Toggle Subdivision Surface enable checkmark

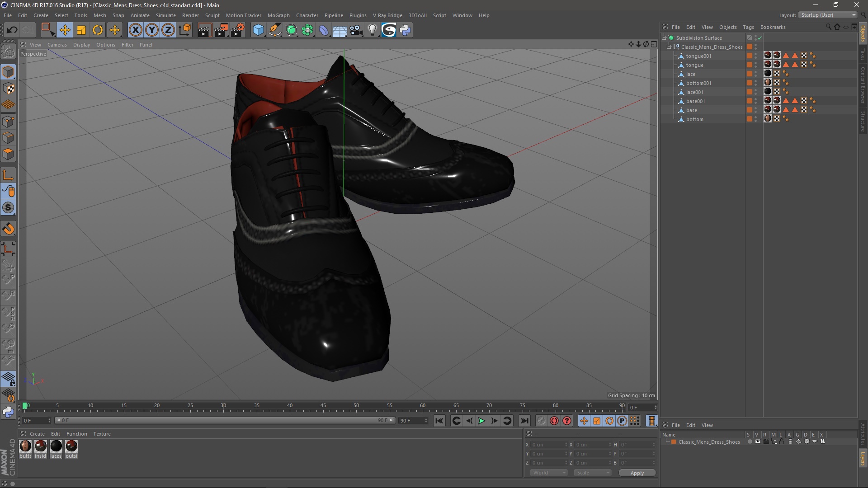click(x=760, y=38)
